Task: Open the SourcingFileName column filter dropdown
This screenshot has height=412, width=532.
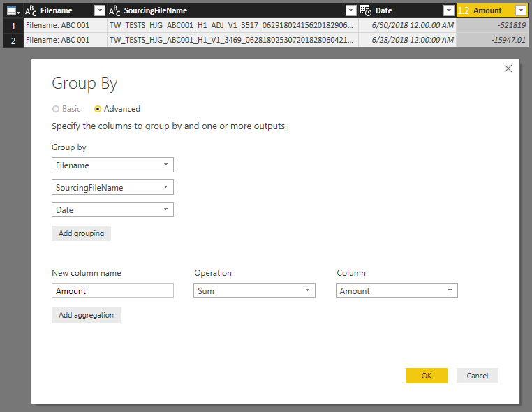Action: tap(350, 11)
